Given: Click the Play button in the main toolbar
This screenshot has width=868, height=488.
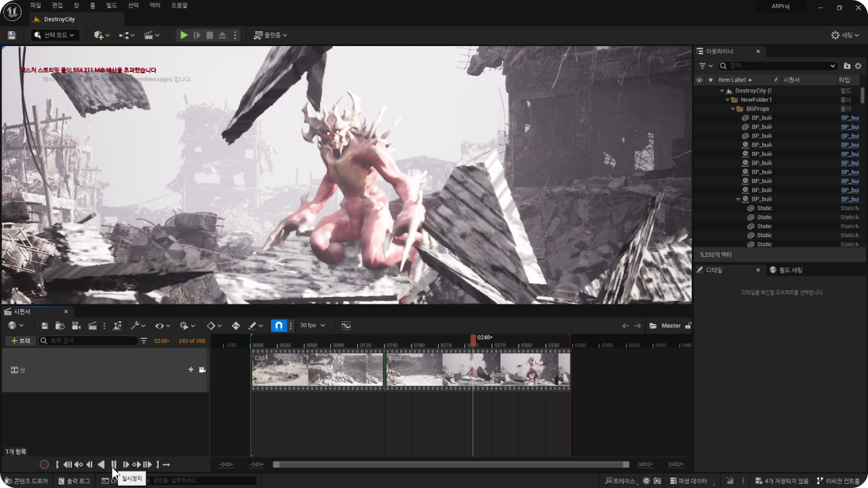Looking at the screenshot, I should [184, 35].
